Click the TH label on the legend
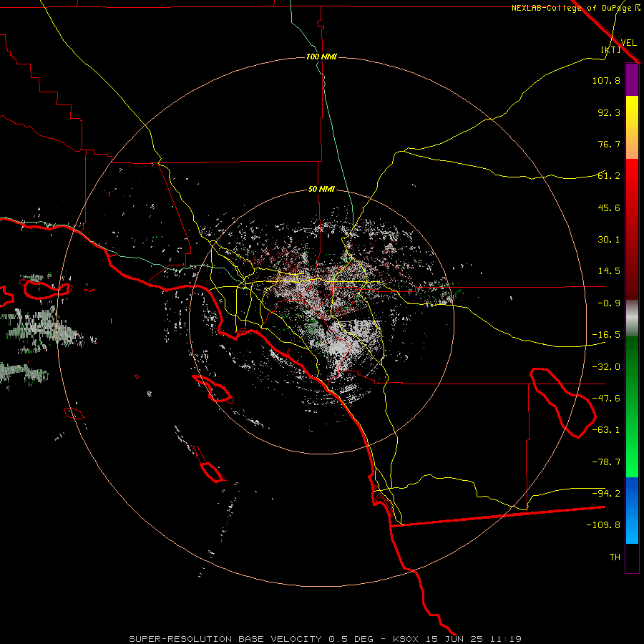 [x=615, y=557]
